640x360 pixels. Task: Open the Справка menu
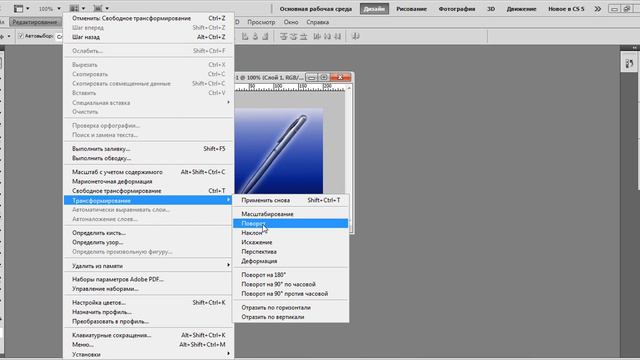pos(318,22)
